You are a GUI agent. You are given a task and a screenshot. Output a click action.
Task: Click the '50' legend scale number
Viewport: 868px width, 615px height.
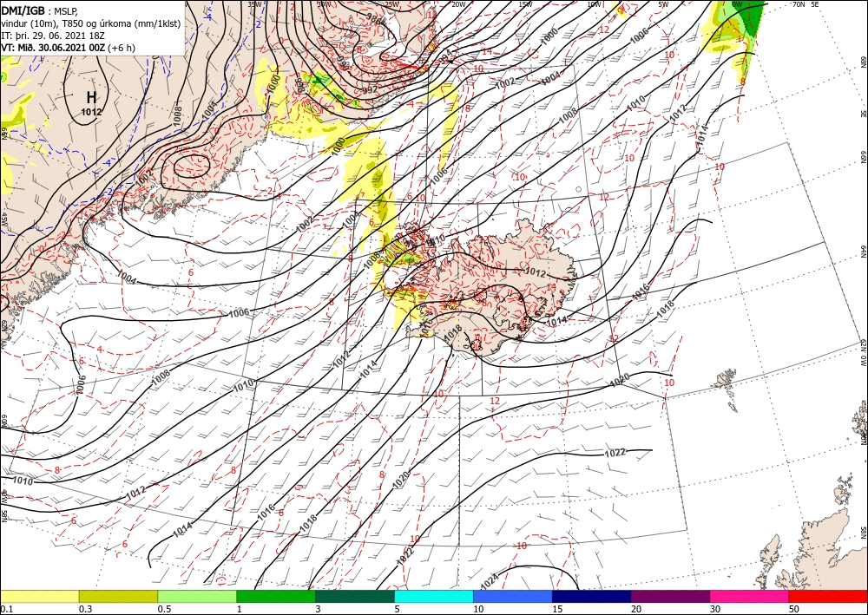[794, 609]
